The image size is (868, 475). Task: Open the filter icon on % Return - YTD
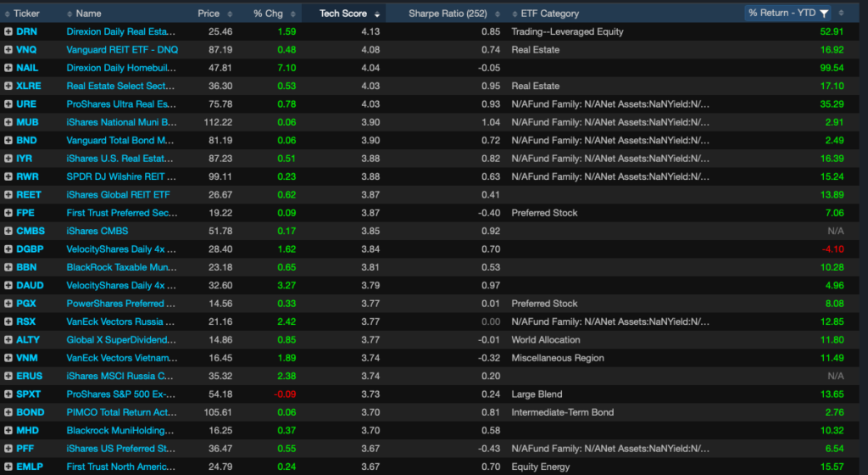(824, 14)
